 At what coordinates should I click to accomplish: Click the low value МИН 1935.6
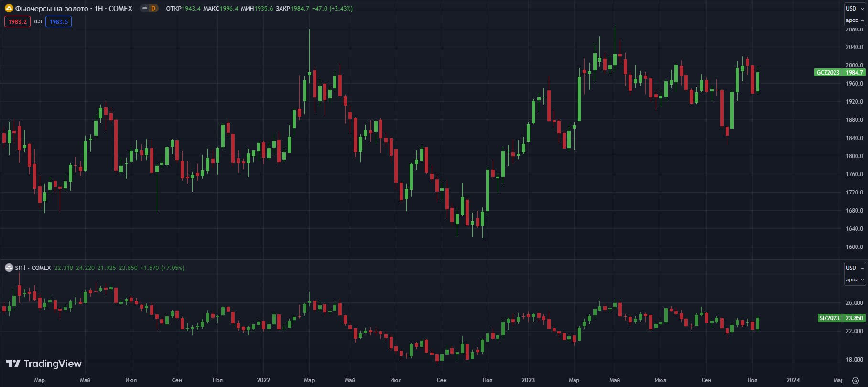[257, 8]
